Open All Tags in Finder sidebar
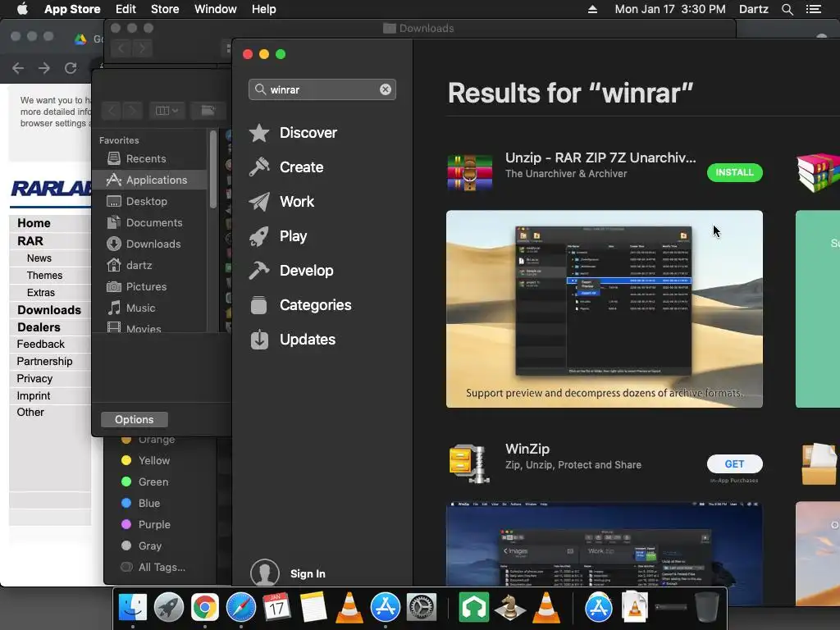 [153, 568]
